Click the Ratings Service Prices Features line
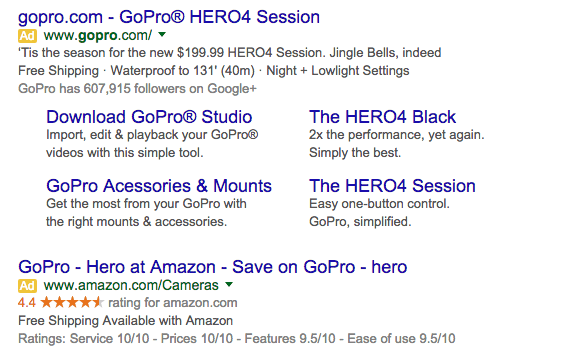This screenshot has height=360, width=567. pyautogui.click(x=236, y=339)
